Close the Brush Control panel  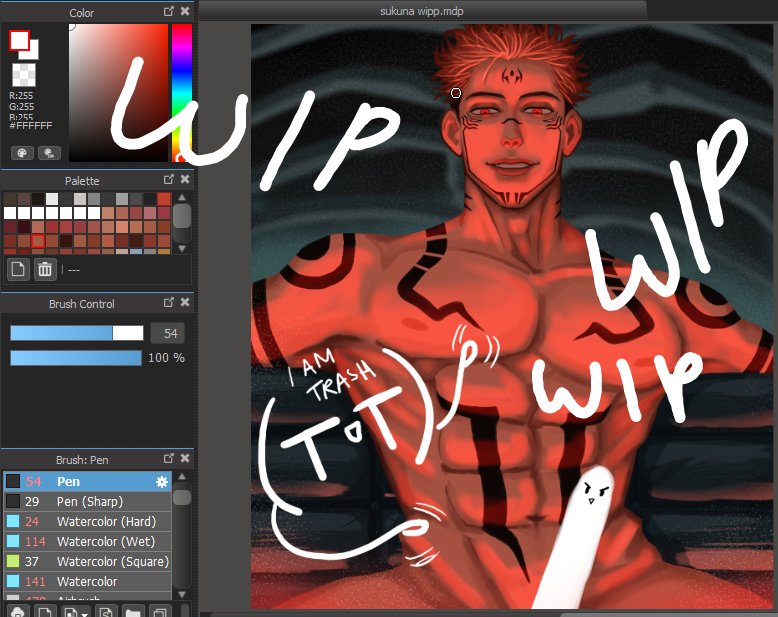[185, 303]
